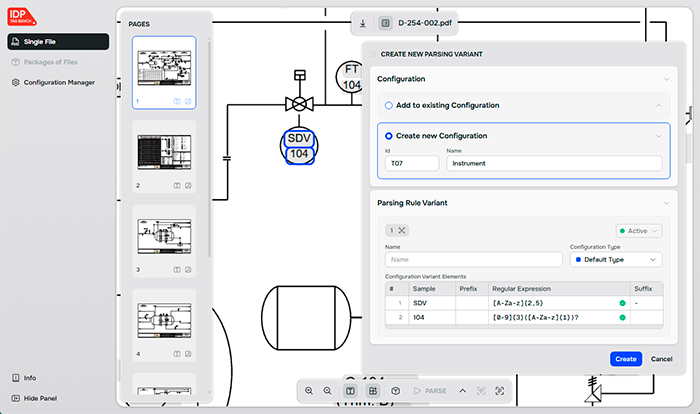Click the edit icon on page 4
The height and width of the screenshot is (414, 700).
188,354
